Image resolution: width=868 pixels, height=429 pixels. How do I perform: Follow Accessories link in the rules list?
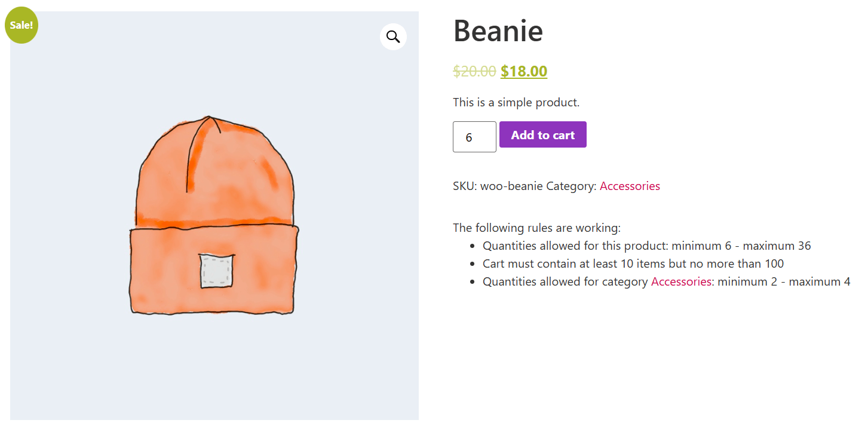pos(681,281)
